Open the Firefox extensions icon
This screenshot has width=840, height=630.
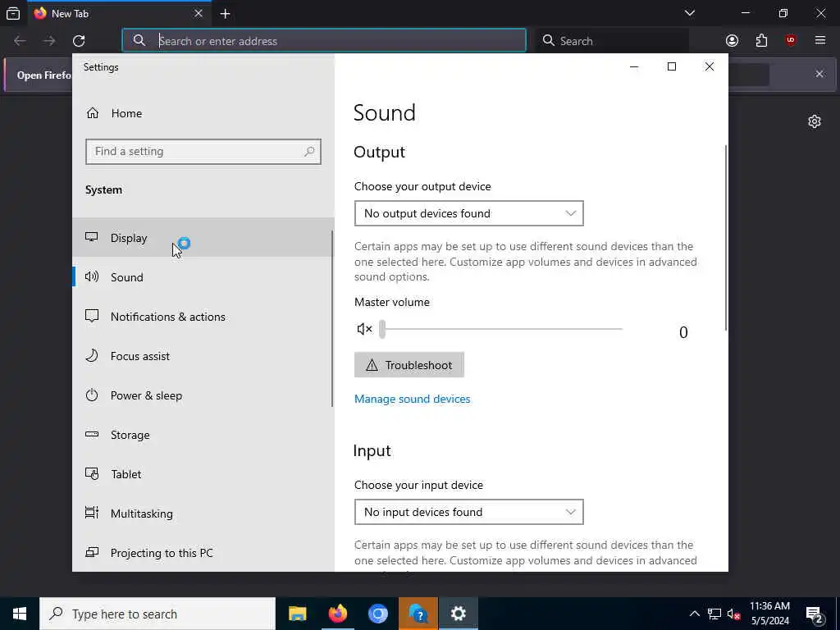click(761, 41)
